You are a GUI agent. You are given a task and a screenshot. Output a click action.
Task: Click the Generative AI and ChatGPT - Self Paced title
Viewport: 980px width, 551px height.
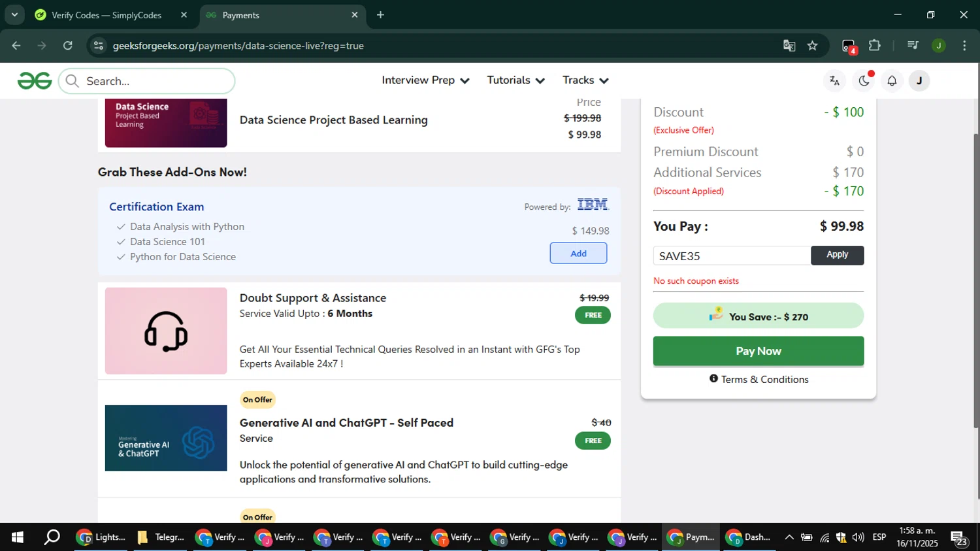[346, 423]
